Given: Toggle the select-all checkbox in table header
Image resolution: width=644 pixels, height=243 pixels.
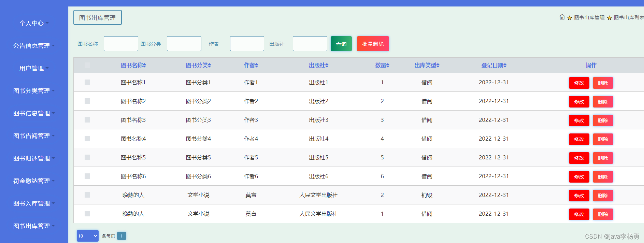Looking at the screenshot, I should pos(87,65).
